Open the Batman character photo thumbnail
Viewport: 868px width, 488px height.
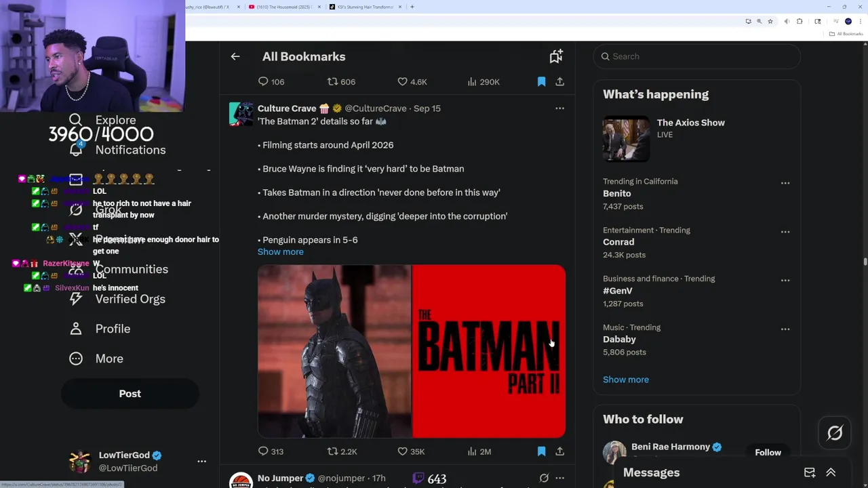334,351
